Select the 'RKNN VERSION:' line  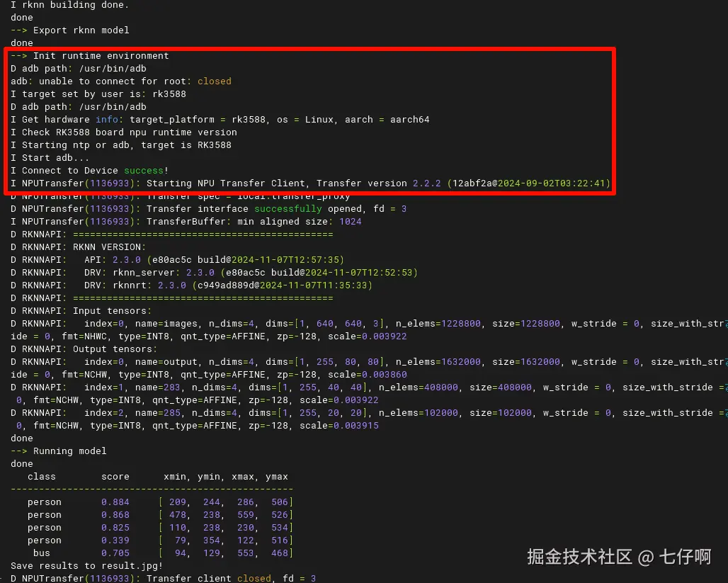78,247
